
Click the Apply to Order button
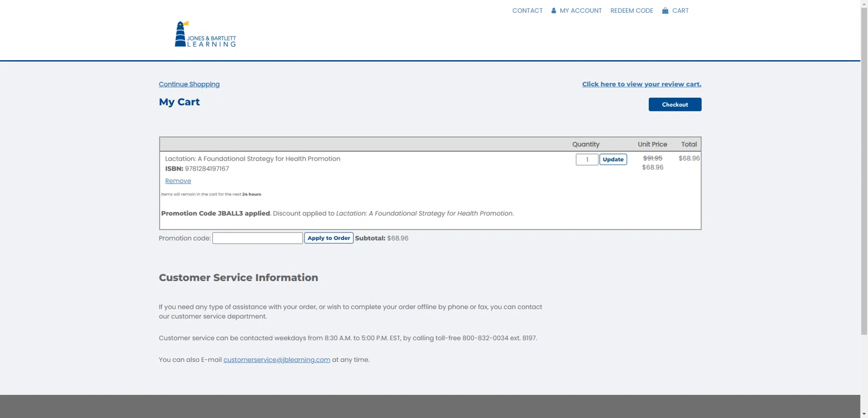click(329, 238)
